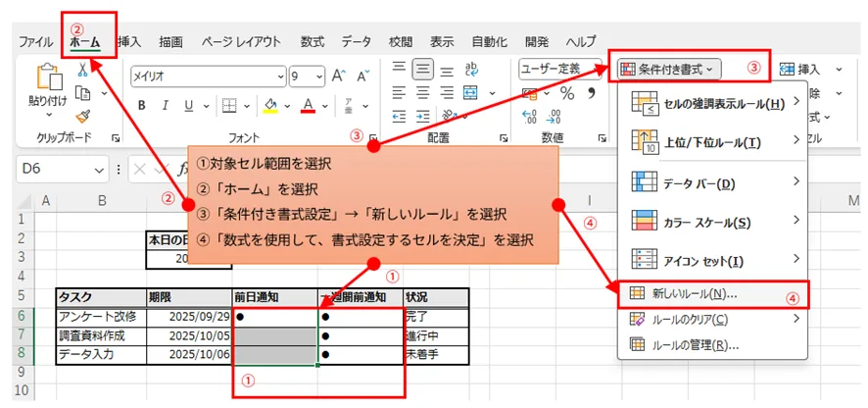868x408 pixels.
Task: Open the ルールのクリア submenu
Action: point(714,320)
